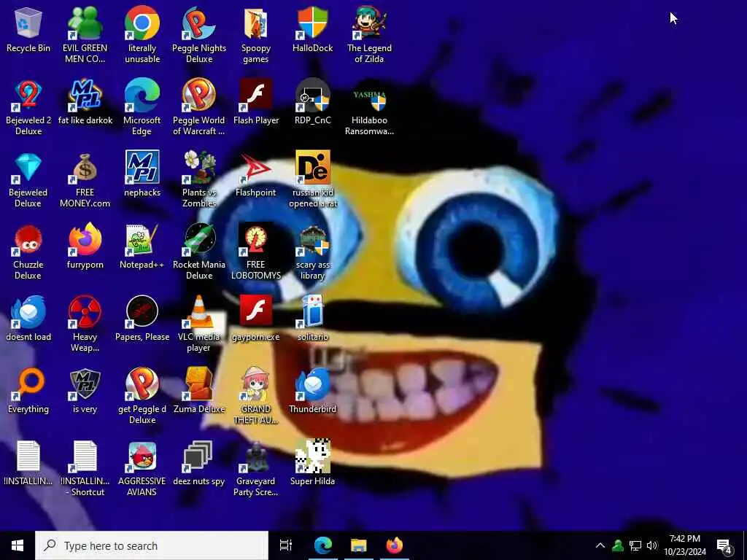Open the Recycle Bin icon
This screenshot has height=560, width=747.
(x=28, y=24)
